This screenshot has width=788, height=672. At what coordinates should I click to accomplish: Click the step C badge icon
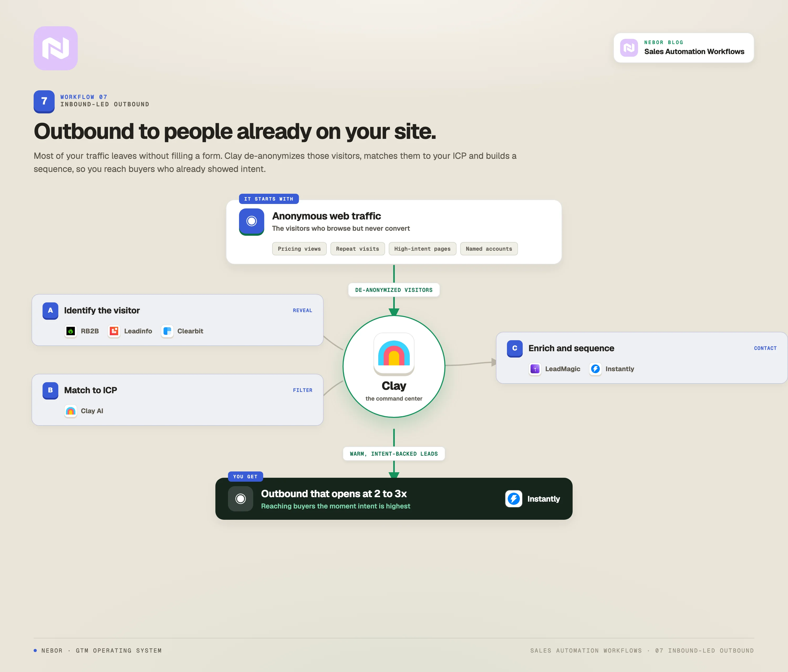515,349
